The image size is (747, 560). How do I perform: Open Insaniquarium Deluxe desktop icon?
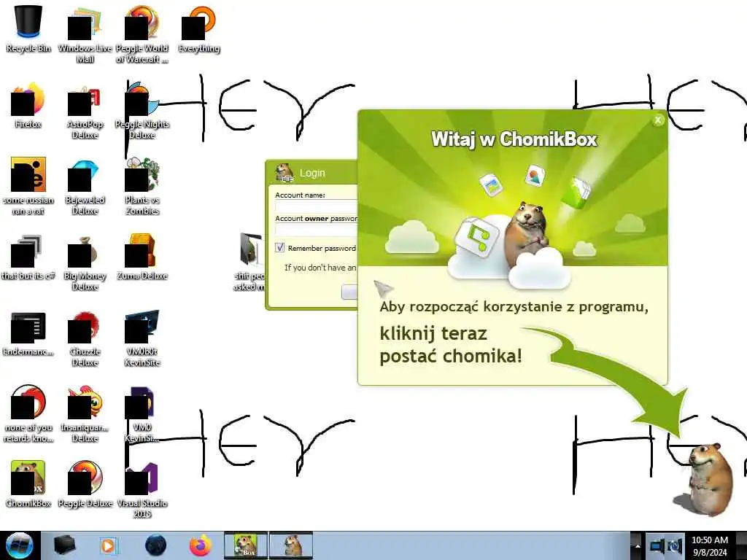coord(85,413)
